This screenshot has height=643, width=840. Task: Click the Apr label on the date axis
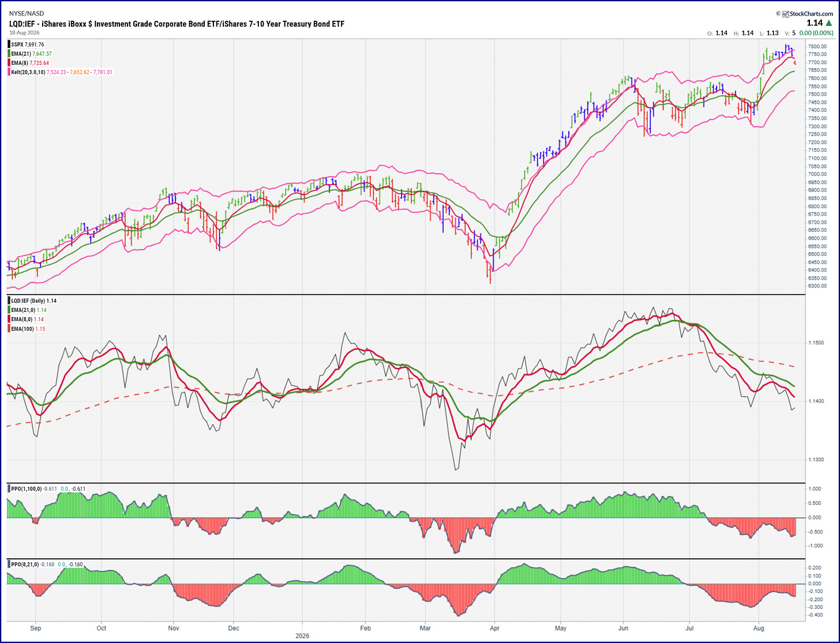[x=494, y=627]
